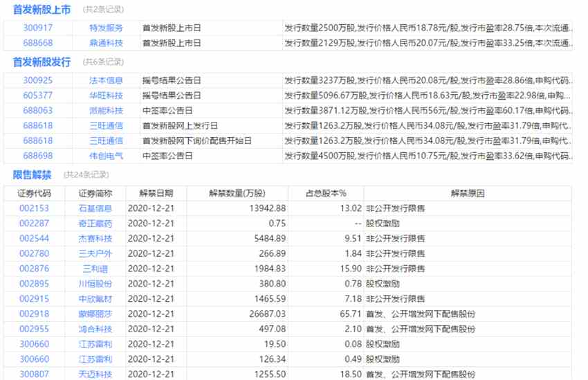Open stock code 002544 link
Image resolution: width=588 pixels, height=380 pixels.
(x=34, y=238)
